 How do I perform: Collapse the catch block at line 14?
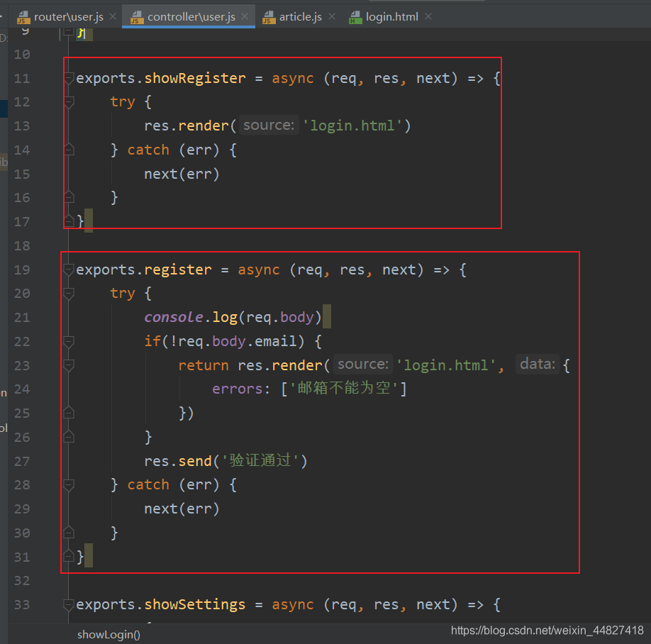coord(69,150)
